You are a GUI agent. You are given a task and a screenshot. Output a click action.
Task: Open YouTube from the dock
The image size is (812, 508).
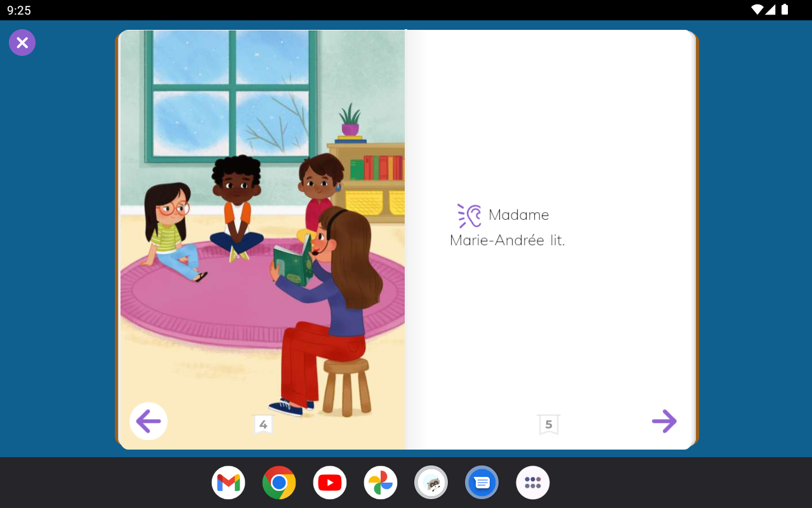click(x=330, y=483)
